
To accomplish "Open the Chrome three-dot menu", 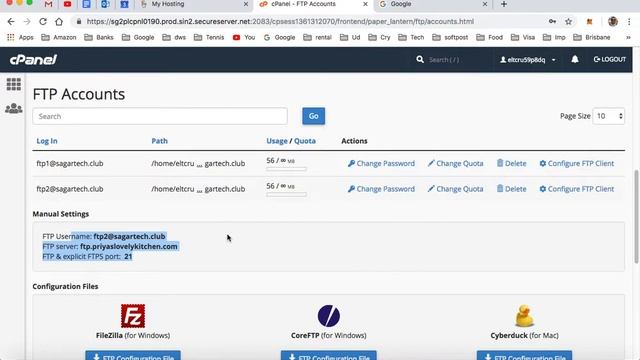I will click(629, 22).
